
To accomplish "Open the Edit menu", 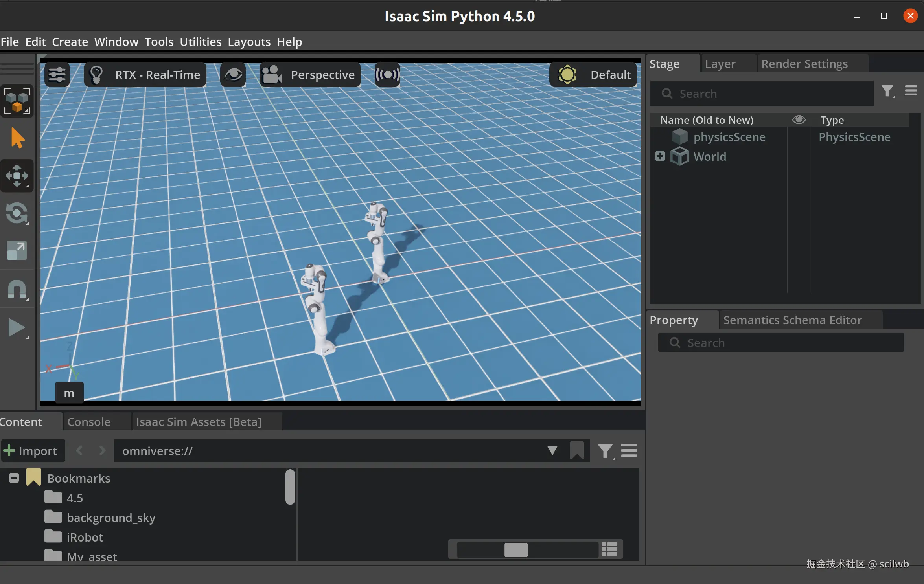I will pyautogui.click(x=35, y=42).
